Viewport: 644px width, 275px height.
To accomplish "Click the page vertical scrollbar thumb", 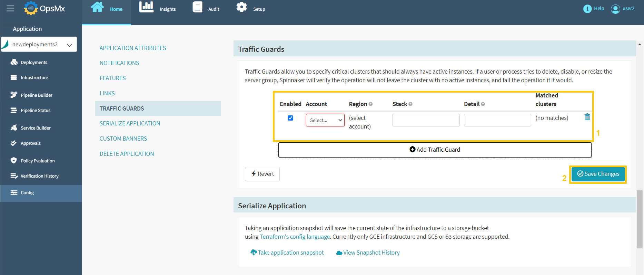I will tap(640, 219).
